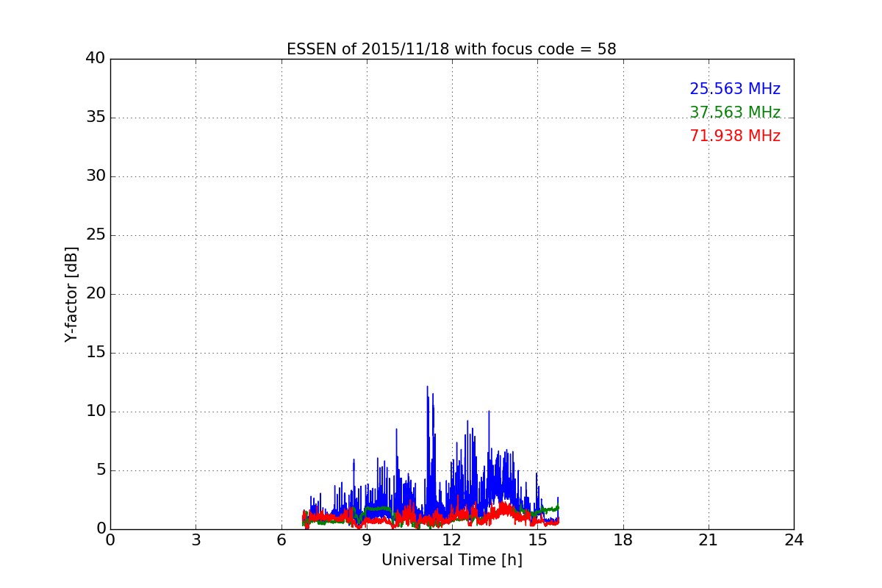This screenshot has height=588, width=882.
Task: Click the x-axis tick label 18
Action: (x=623, y=540)
